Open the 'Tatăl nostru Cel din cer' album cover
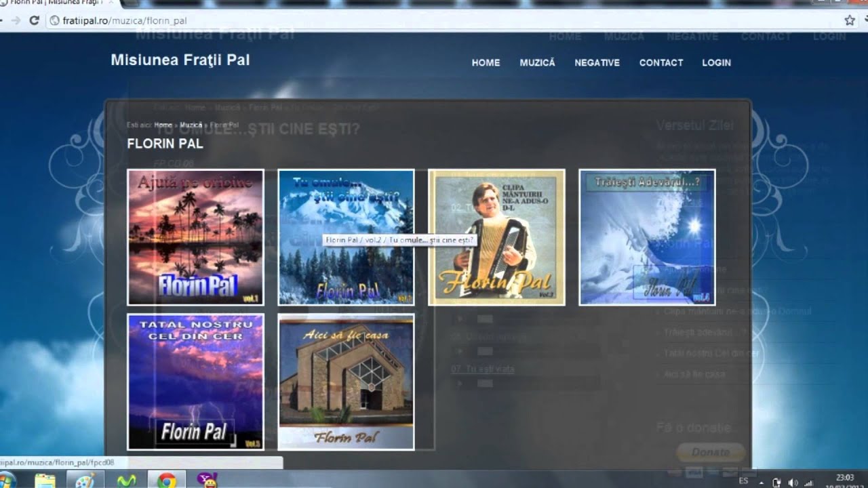 (195, 382)
